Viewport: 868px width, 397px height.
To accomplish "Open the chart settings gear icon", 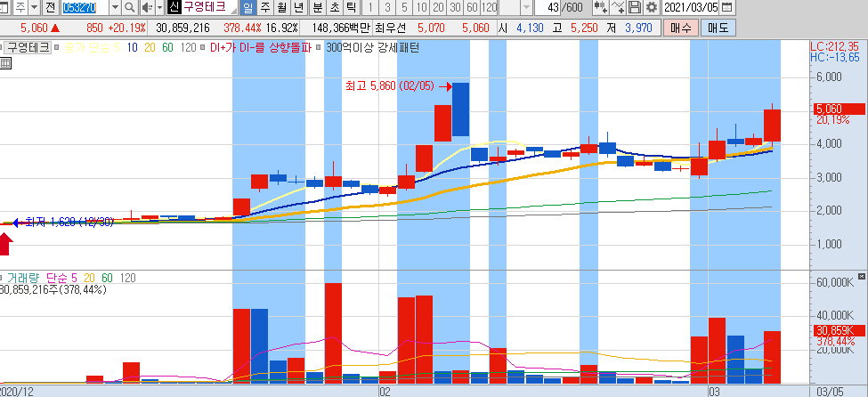I will (652, 8).
